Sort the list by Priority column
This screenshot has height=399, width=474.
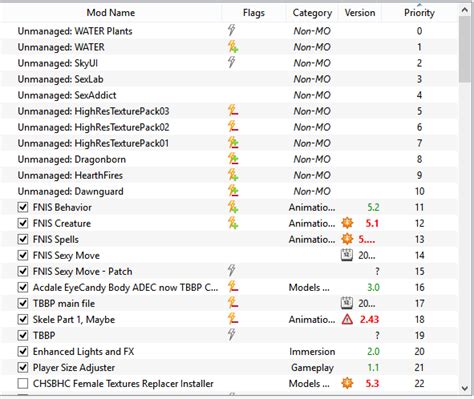click(419, 13)
